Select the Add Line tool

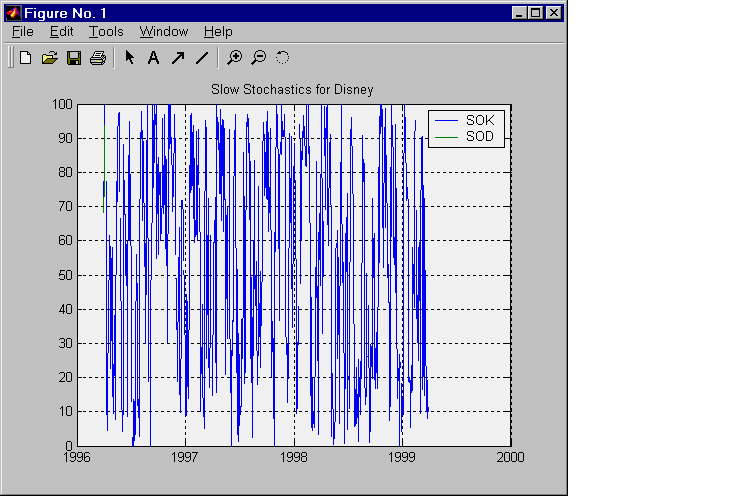pos(201,58)
